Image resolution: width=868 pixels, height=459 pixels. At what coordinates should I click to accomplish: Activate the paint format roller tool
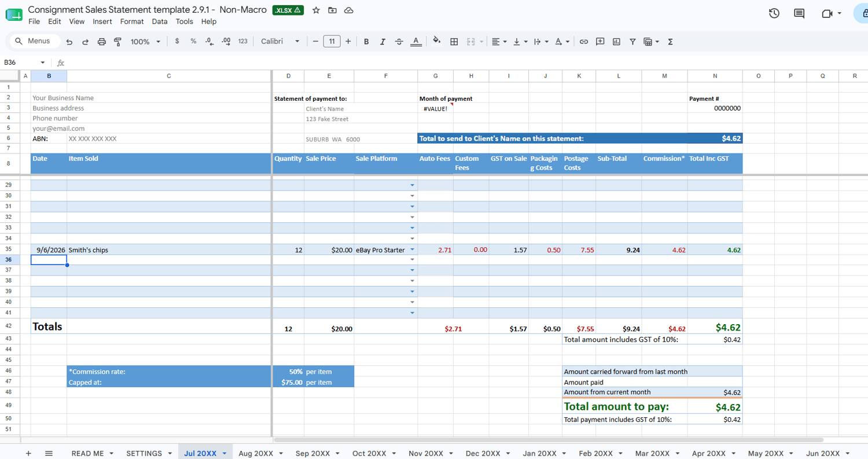pyautogui.click(x=118, y=42)
